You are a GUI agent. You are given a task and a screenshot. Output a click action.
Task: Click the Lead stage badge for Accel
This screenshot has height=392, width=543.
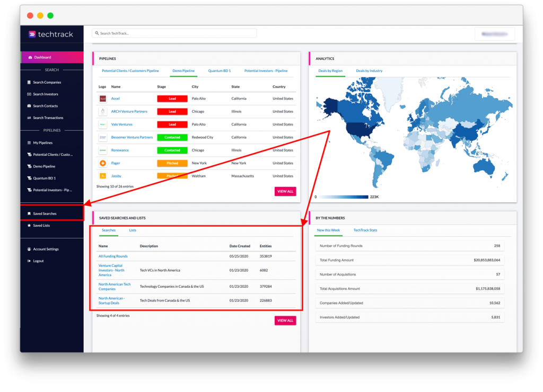(x=172, y=99)
